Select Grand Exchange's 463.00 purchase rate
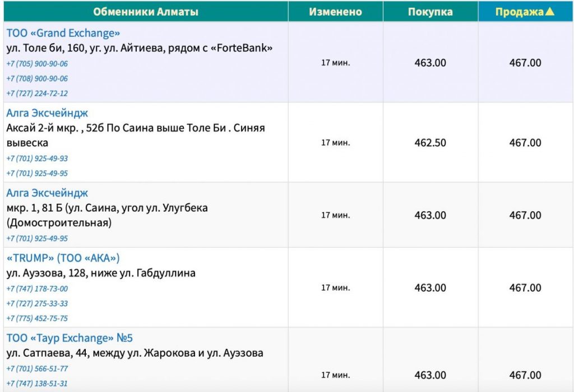574x392 pixels. [x=430, y=63]
